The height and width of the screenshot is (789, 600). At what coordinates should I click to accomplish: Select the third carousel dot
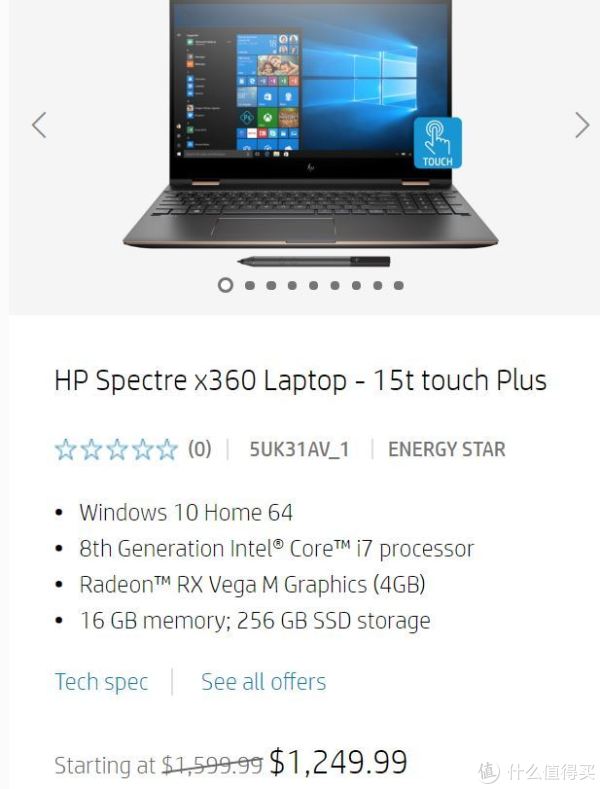271,286
